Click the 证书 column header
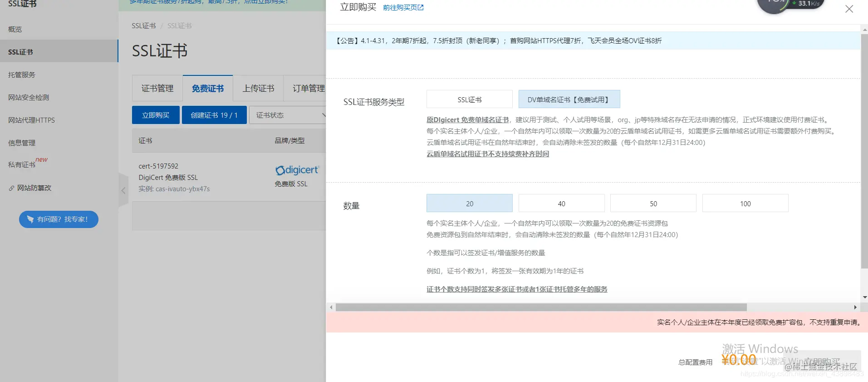 click(145, 141)
